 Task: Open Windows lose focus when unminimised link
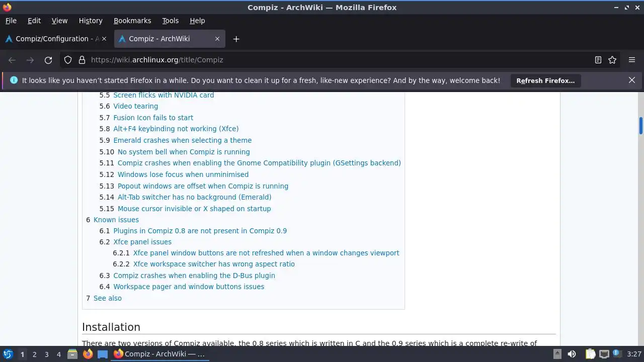point(183,174)
